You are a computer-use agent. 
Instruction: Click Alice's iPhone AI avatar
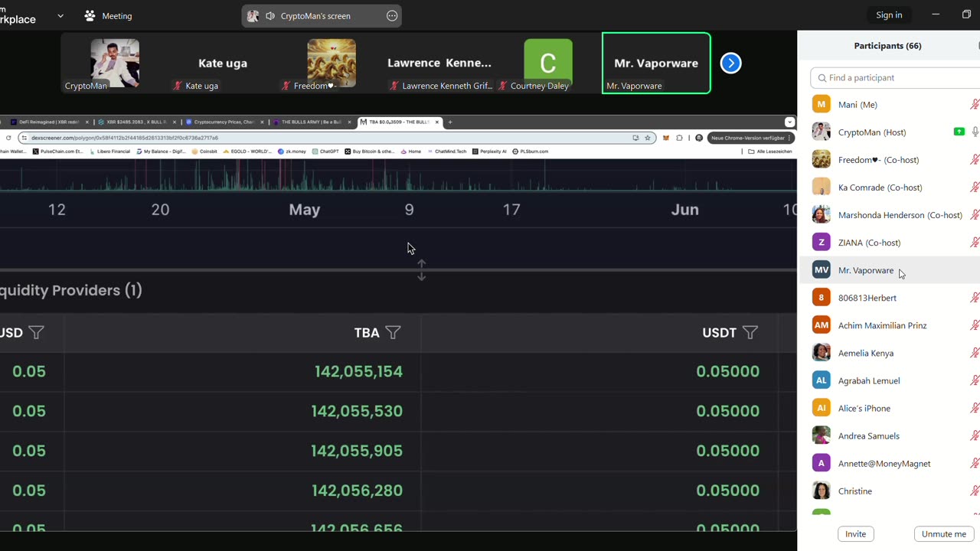coord(822,408)
